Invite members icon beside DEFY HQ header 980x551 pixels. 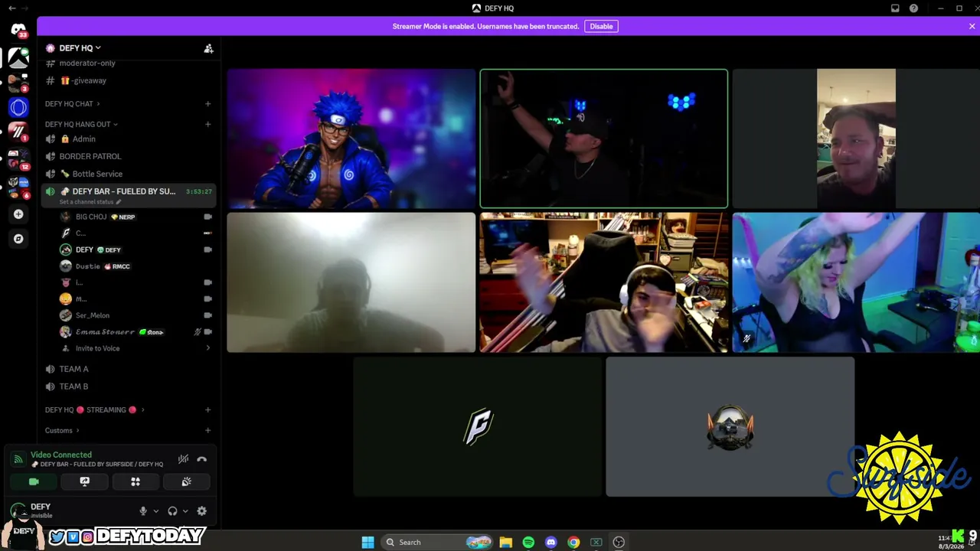point(208,48)
